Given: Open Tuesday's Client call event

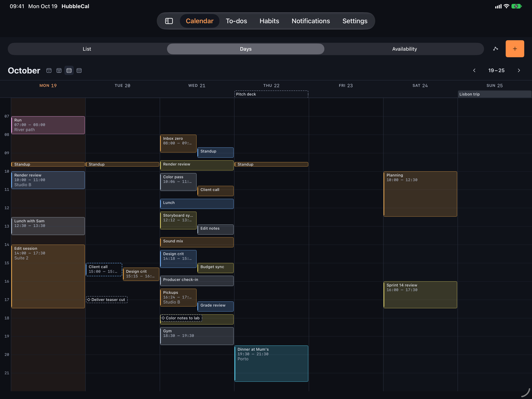Looking at the screenshot, I should coord(104,269).
